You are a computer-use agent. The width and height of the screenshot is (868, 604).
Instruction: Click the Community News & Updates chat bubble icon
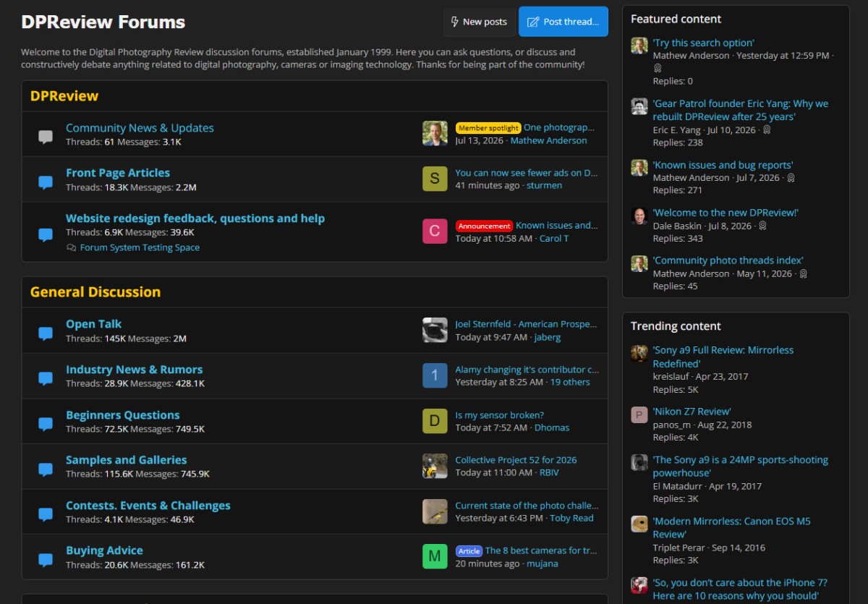click(46, 136)
